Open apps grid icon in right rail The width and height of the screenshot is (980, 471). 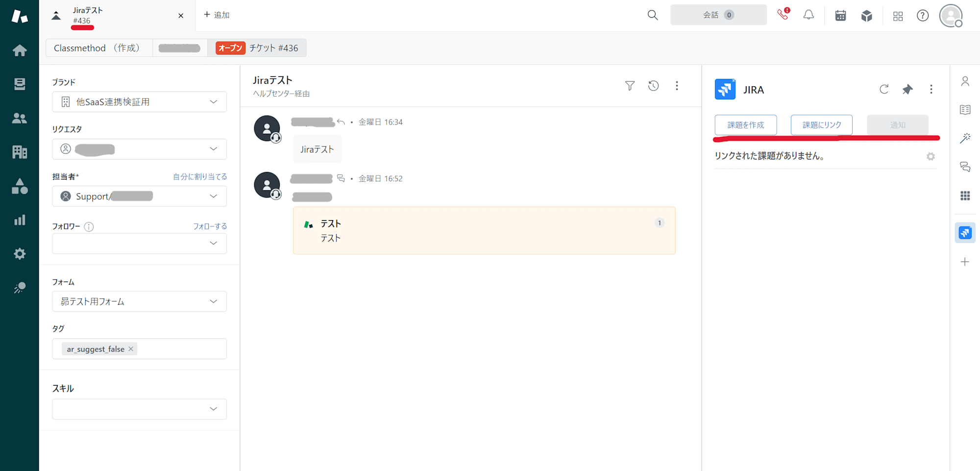(965, 196)
